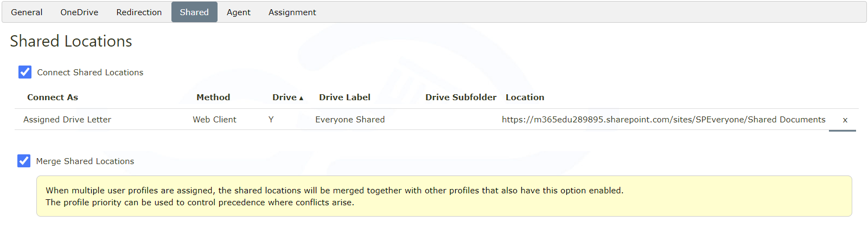Sort by the Location column header
Viewport: 868px width, 228px height.
pyautogui.click(x=525, y=97)
